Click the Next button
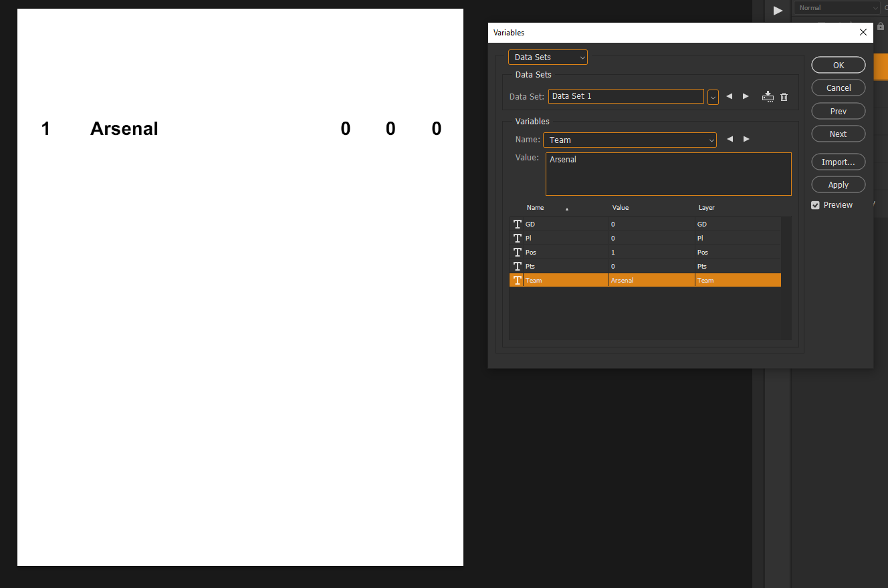888x588 pixels. (x=839, y=134)
